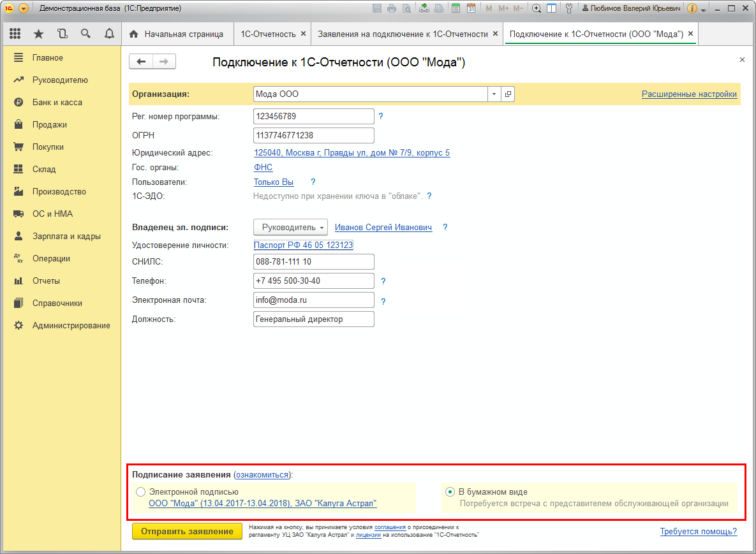Open favorites star icon

38,34
